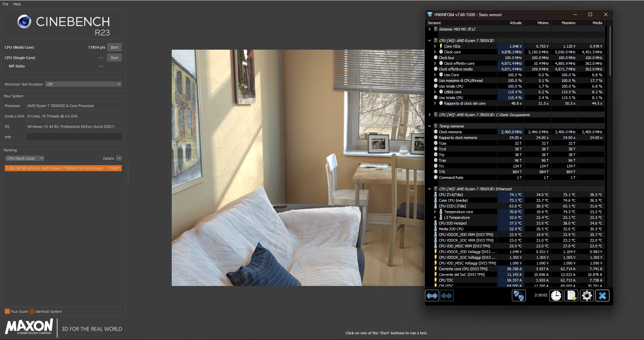The width and height of the screenshot is (644, 340).
Task: Click the OS value field
Action: [x=74, y=127]
